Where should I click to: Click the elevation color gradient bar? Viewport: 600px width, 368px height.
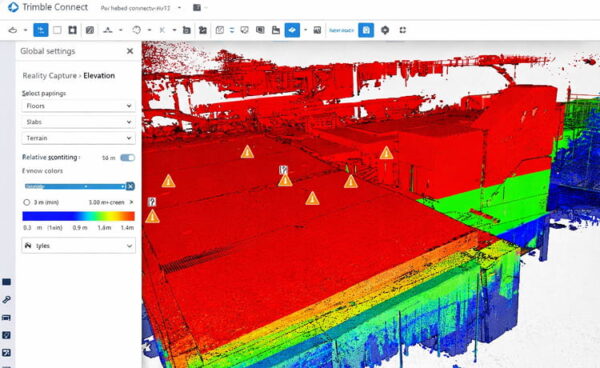click(x=78, y=216)
